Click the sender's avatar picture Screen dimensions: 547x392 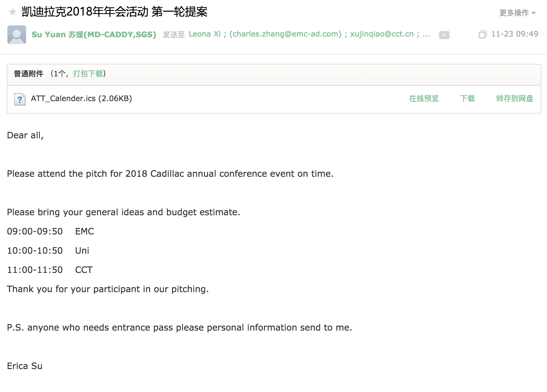pyautogui.click(x=17, y=34)
